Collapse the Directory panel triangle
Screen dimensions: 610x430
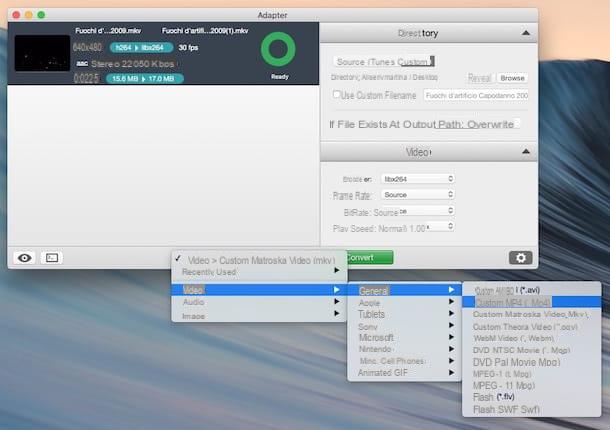[526, 33]
